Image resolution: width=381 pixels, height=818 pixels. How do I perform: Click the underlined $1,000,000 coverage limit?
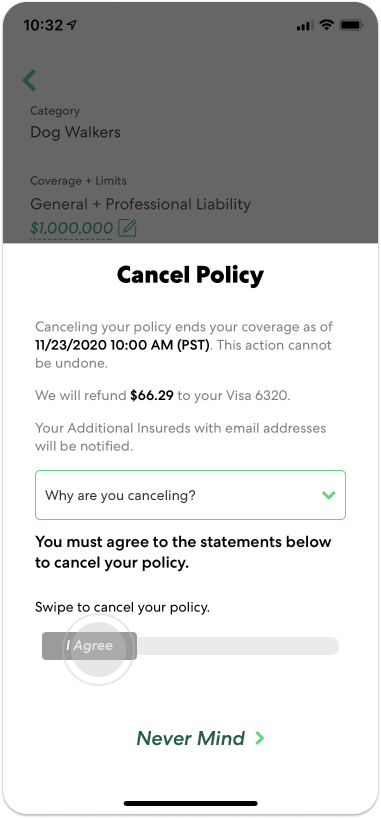[x=72, y=228]
